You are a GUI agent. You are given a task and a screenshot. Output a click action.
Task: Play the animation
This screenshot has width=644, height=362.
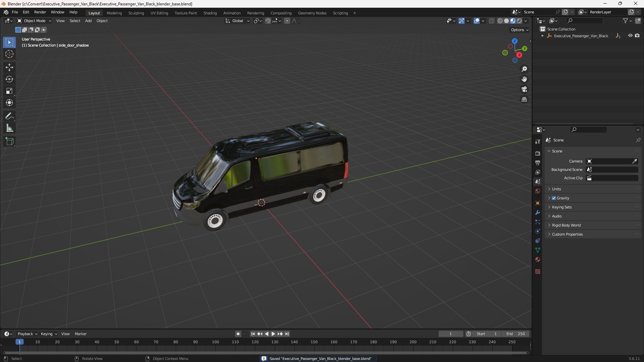tap(273, 334)
